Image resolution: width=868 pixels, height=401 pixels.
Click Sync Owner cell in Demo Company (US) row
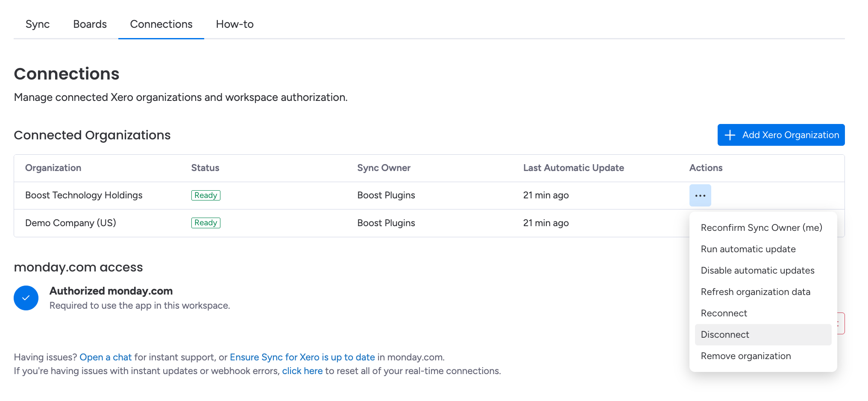pos(386,223)
